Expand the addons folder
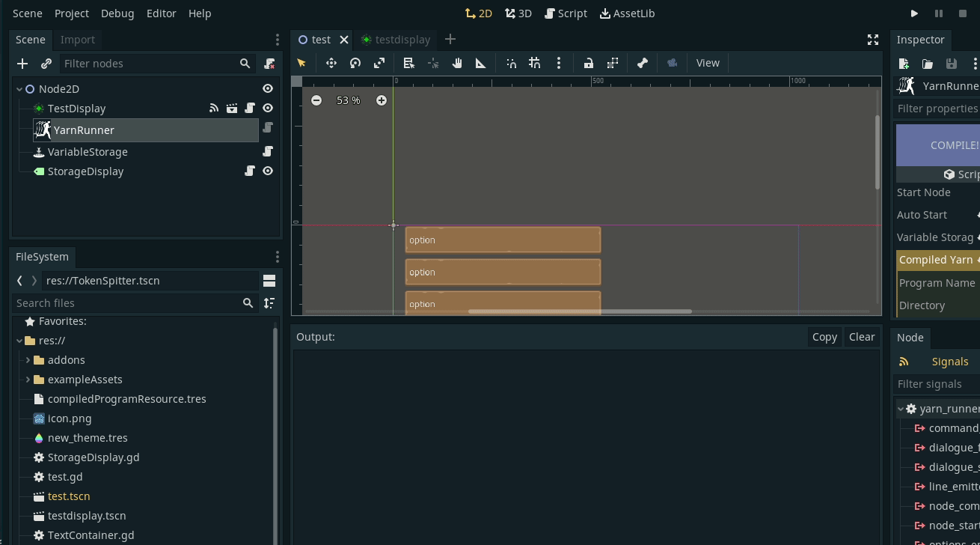980x545 pixels. (28, 360)
